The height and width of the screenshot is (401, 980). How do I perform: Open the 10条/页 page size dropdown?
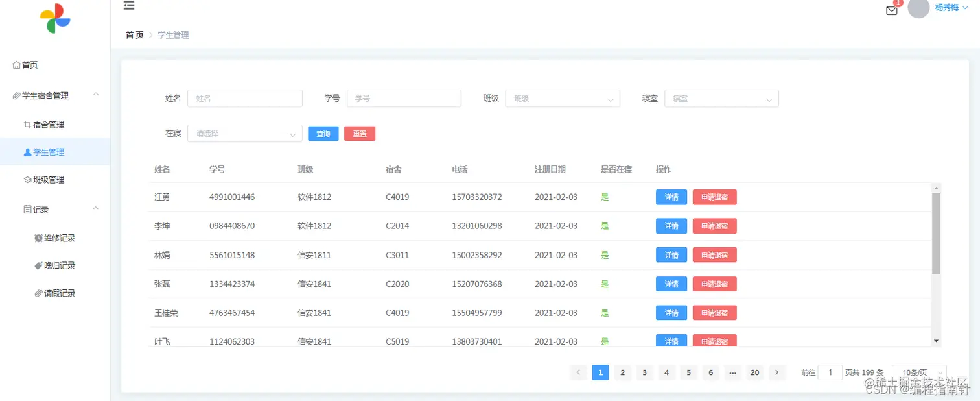click(x=919, y=372)
